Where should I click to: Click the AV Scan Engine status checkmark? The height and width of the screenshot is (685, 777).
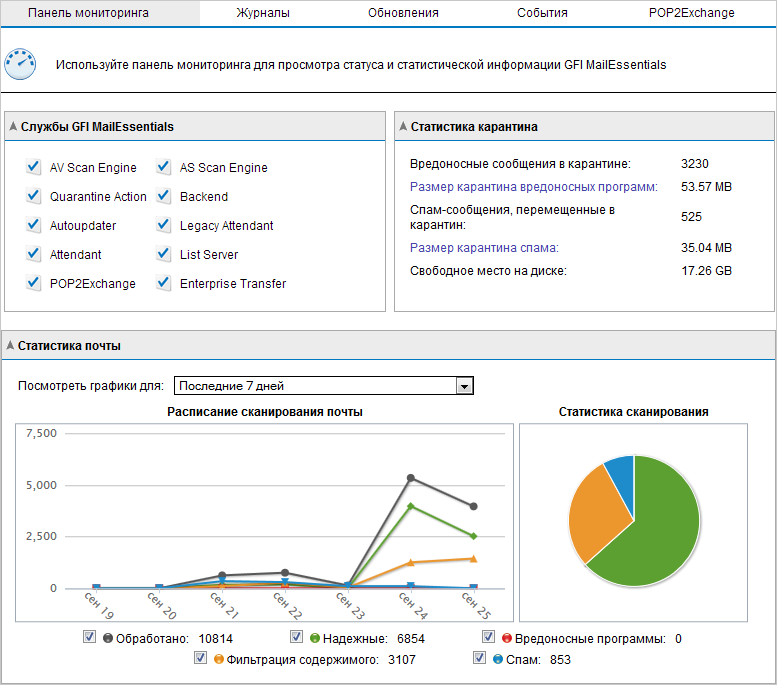[33, 167]
